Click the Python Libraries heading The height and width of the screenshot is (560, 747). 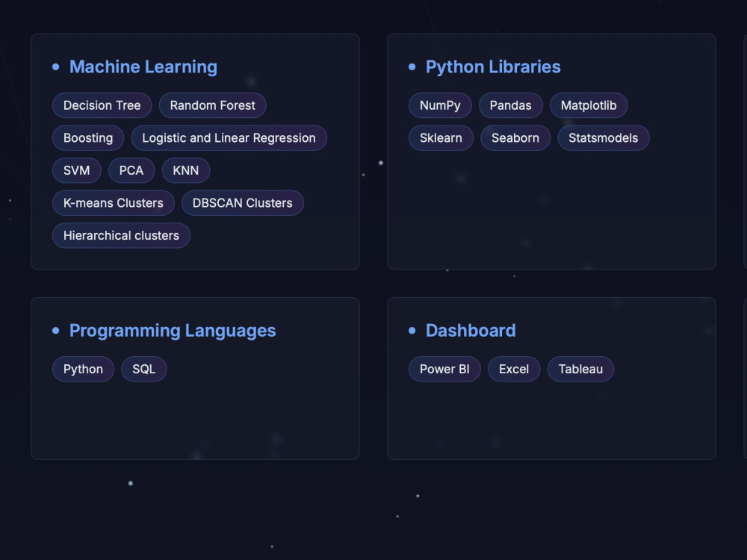[x=493, y=66]
